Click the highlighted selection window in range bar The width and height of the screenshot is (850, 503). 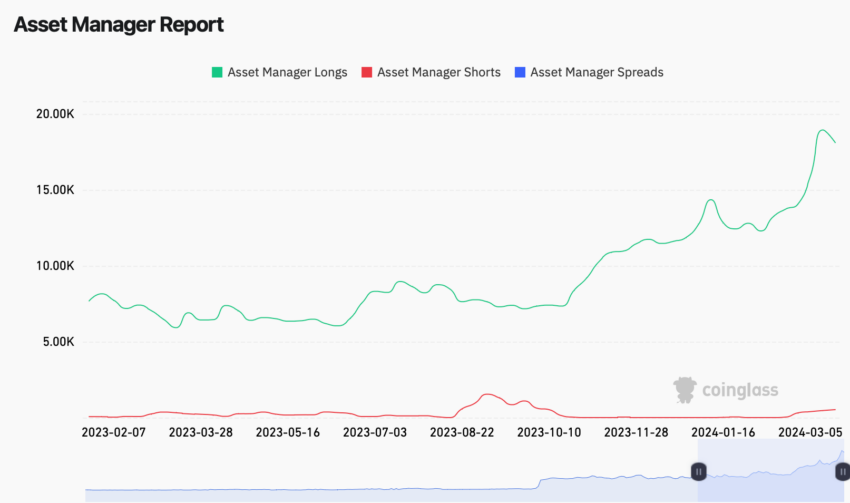[770, 470]
